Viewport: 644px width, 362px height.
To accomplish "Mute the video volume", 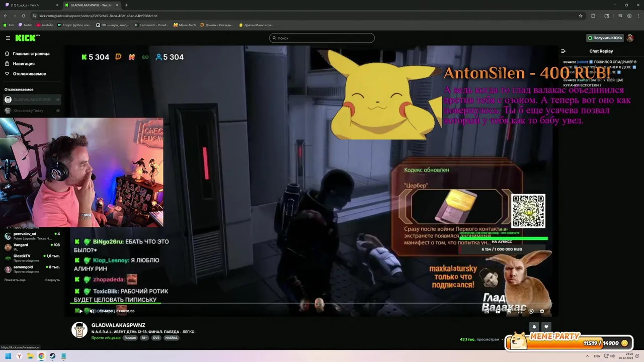I will (x=92, y=311).
